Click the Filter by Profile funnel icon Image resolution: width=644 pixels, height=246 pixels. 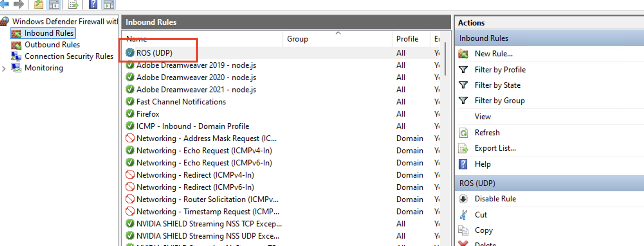[463, 70]
